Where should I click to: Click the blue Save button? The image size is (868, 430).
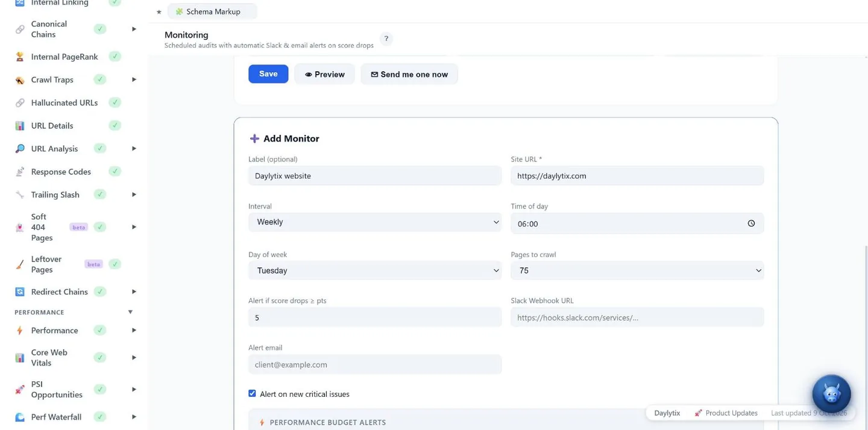pyautogui.click(x=268, y=74)
